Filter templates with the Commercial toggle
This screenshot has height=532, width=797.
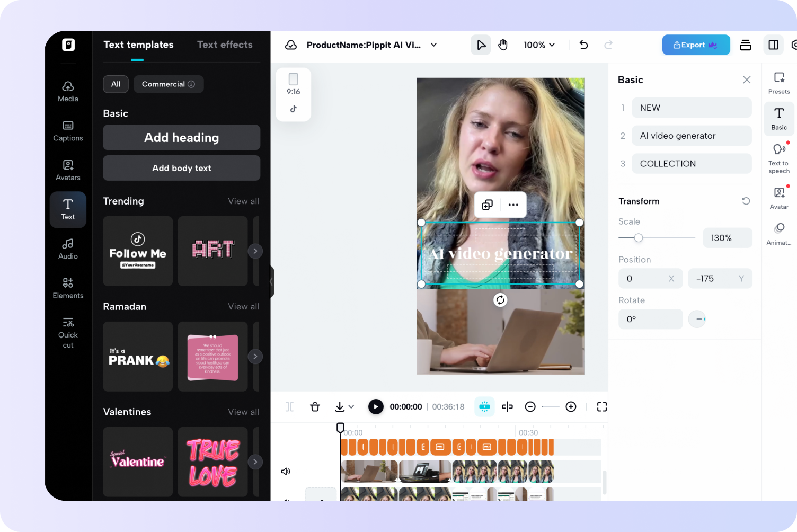coord(169,84)
